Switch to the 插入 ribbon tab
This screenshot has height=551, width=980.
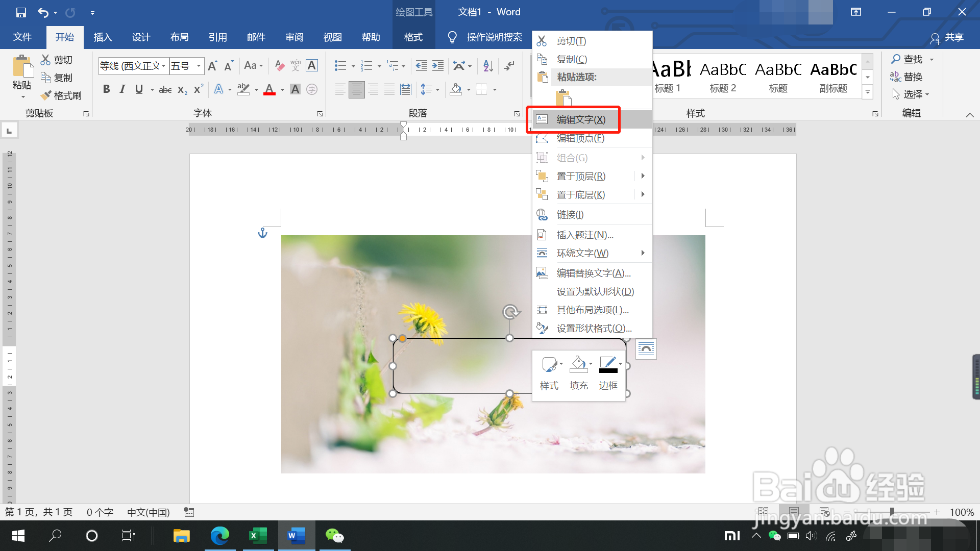pos(103,37)
